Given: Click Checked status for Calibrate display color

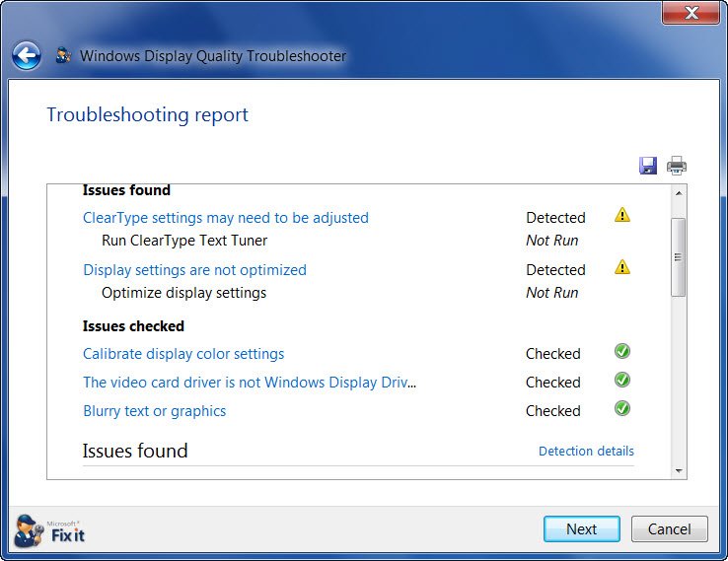Looking at the screenshot, I should tap(553, 354).
